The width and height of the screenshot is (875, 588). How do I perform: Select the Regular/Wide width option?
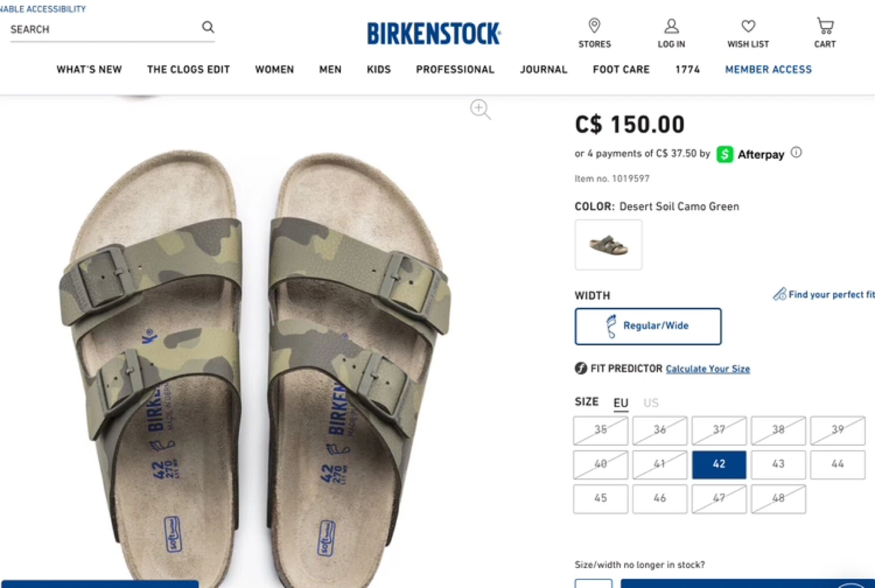click(x=648, y=326)
